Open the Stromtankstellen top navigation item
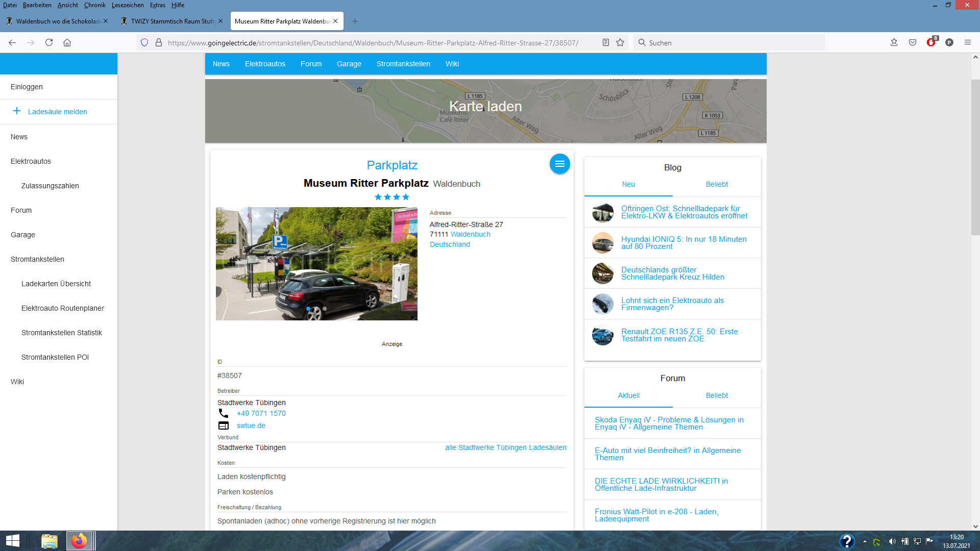 pyautogui.click(x=403, y=64)
